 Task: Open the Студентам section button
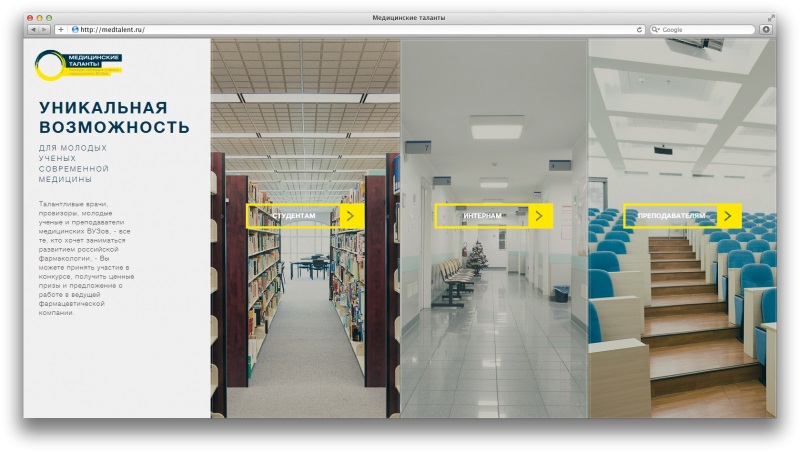294,216
